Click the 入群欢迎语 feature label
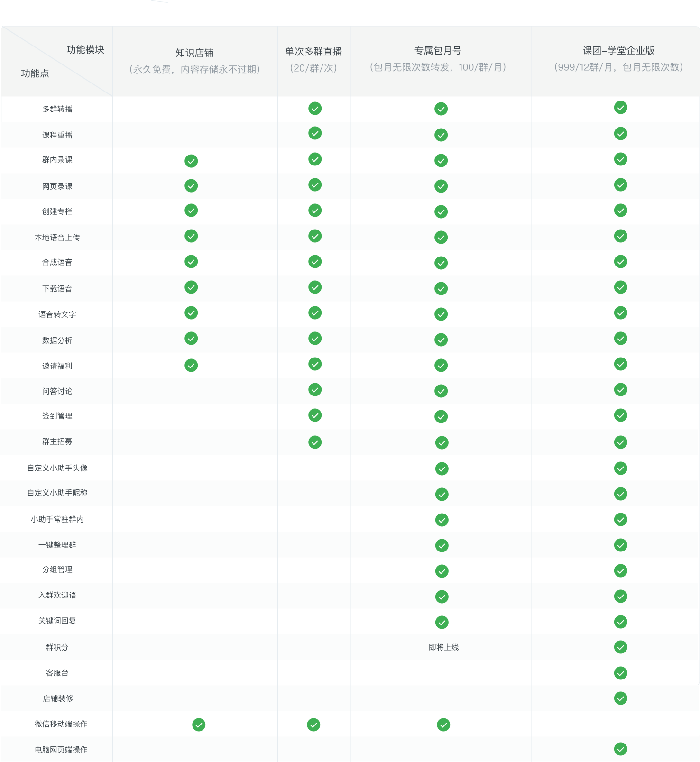Screen dimensions: 700x762 [x=57, y=595]
